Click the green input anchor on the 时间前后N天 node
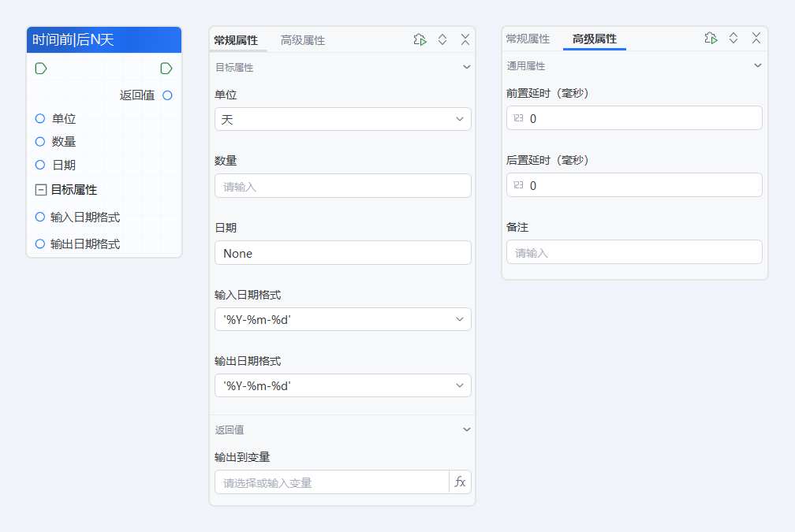Image resolution: width=795 pixels, height=532 pixels. point(40,69)
